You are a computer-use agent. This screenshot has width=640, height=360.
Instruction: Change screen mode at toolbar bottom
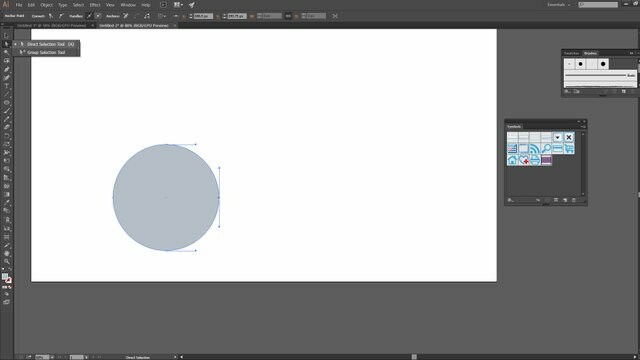tap(6, 302)
